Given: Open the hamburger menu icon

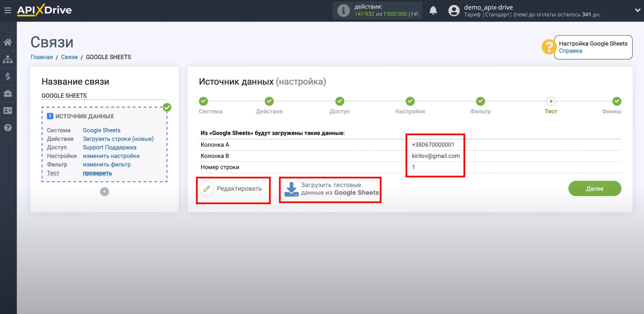Looking at the screenshot, I should click(8, 10).
